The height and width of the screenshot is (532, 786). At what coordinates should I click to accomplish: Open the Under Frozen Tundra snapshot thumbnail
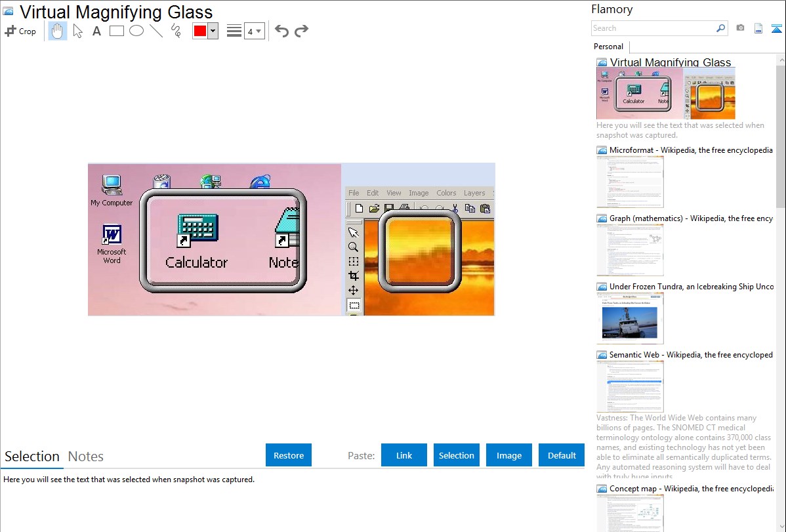pyautogui.click(x=630, y=318)
